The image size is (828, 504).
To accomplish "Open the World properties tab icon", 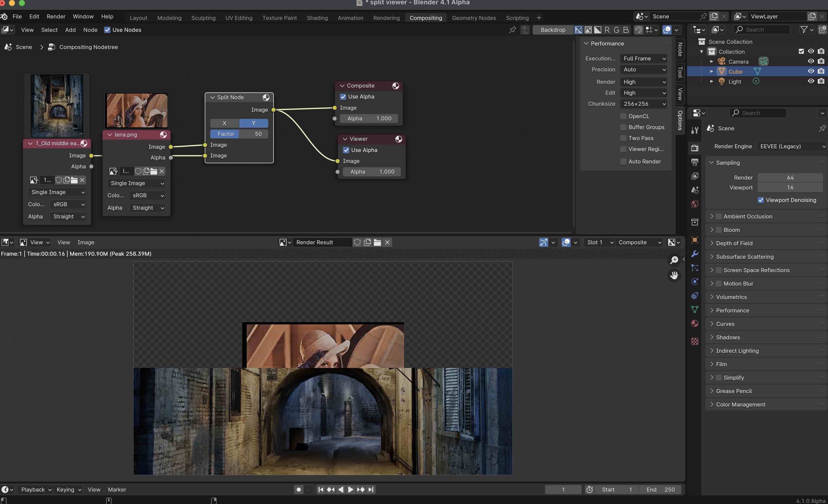I will pyautogui.click(x=695, y=204).
